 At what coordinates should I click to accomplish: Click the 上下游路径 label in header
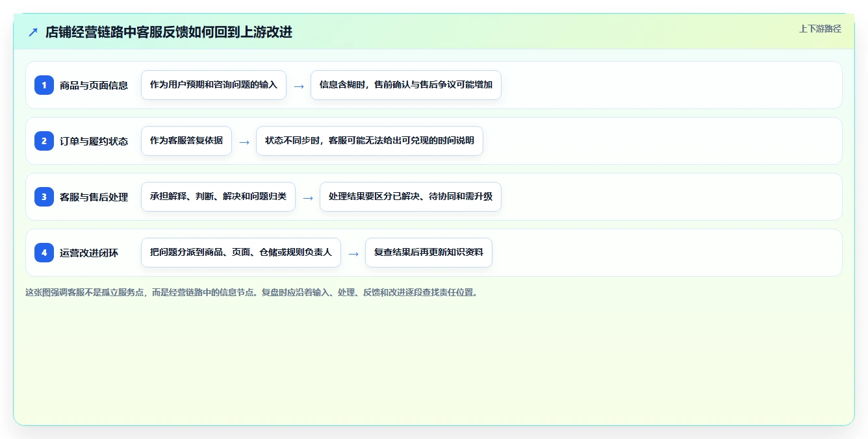click(820, 29)
